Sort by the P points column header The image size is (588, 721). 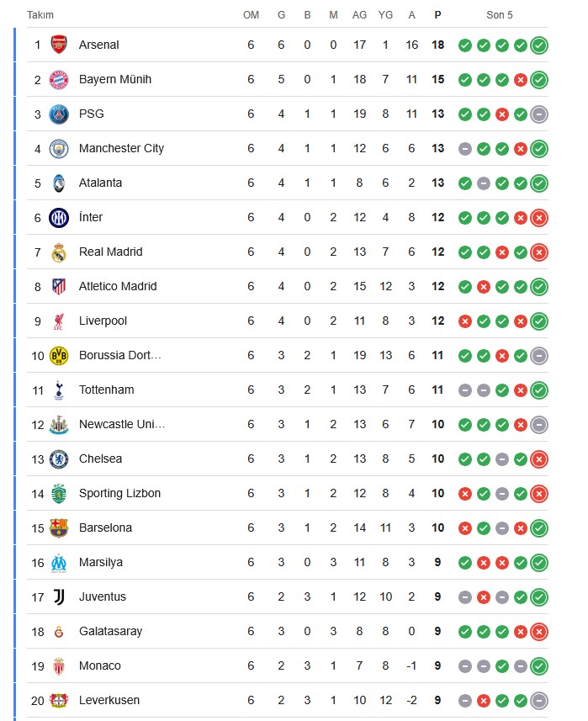pyautogui.click(x=437, y=15)
